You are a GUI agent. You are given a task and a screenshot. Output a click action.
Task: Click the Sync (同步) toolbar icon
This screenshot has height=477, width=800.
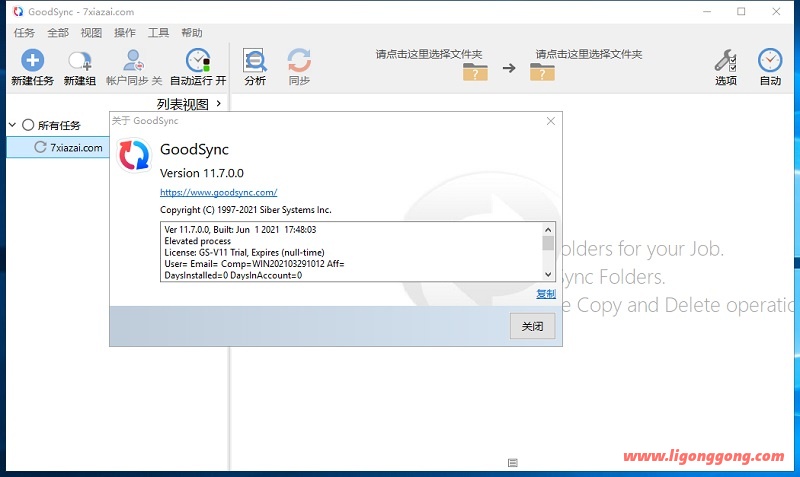[299, 60]
